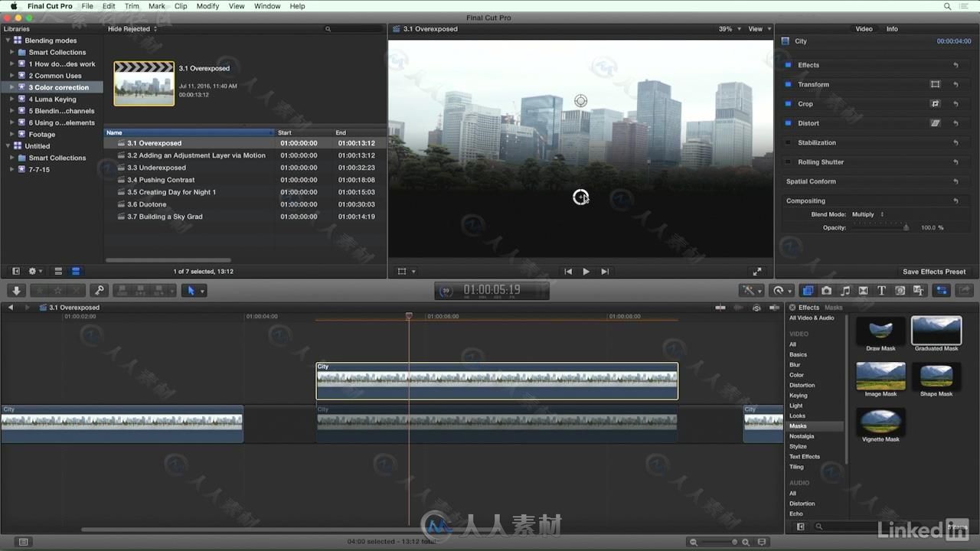The height and width of the screenshot is (551, 980).
Task: Show the Photos browser camera icon
Action: (827, 291)
